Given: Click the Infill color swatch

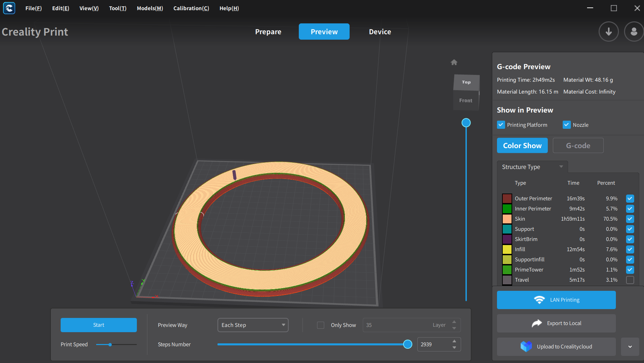Looking at the screenshot, I should 507,249.
